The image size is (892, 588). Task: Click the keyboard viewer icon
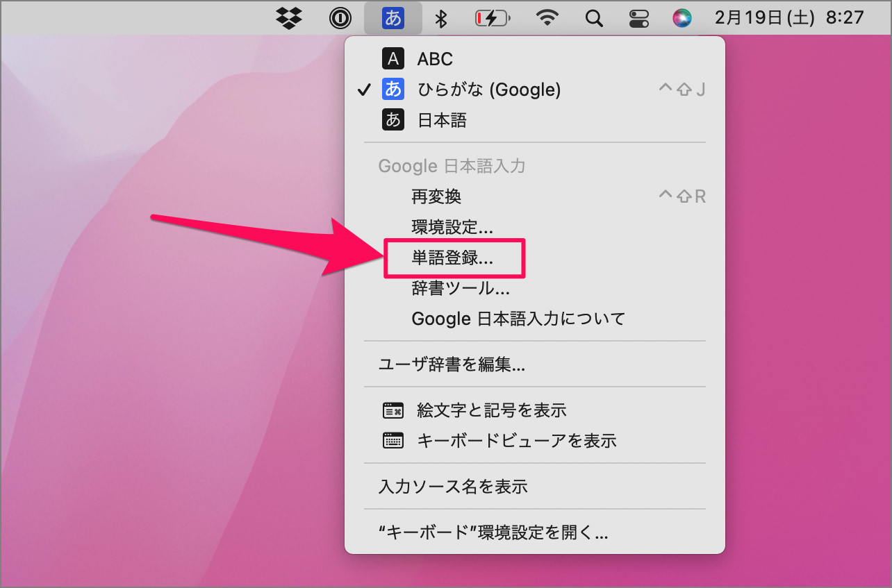(x=393, y=440)
